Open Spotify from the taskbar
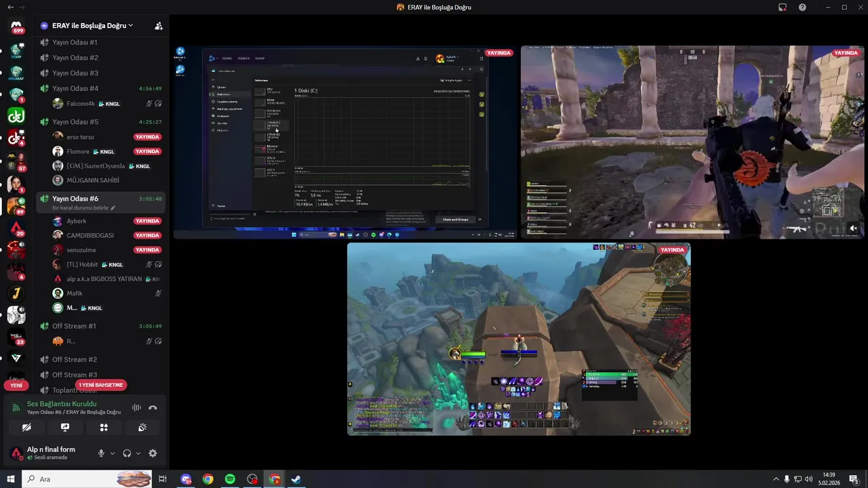Image resolution: width=868 pixels, height=488 pixels. click(230, 479)
